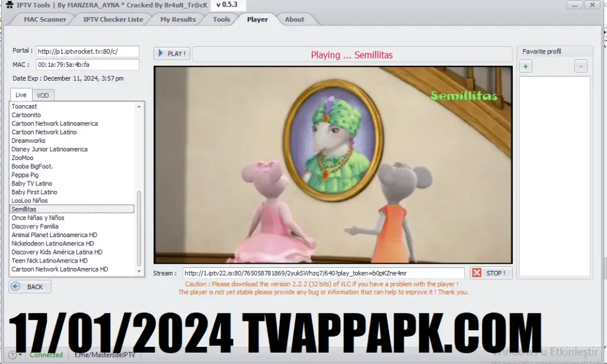Viewport: 607px width, 364px height.
Task: Select the Semillitas channel row
Action: click(x=72, y=209)
